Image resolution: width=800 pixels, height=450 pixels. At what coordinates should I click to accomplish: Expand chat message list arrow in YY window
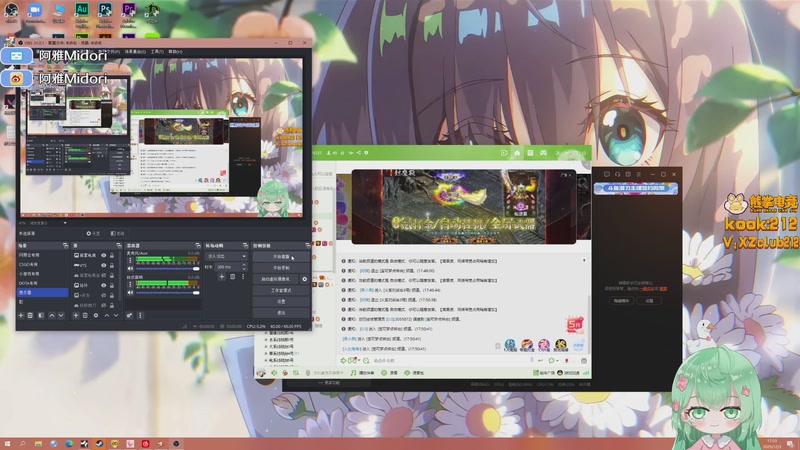(x=584, y=261)
